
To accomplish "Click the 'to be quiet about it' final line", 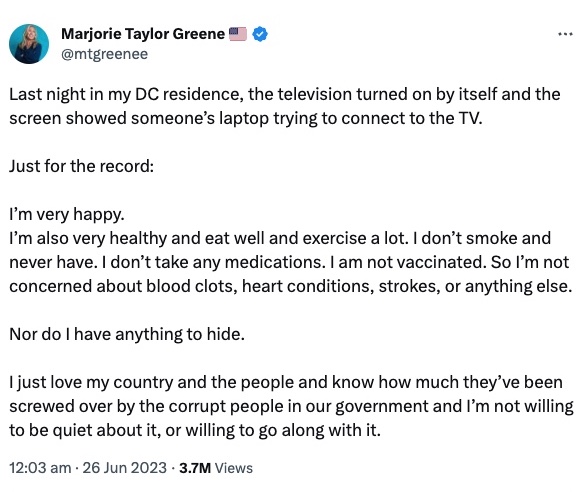I will [195, 430].
